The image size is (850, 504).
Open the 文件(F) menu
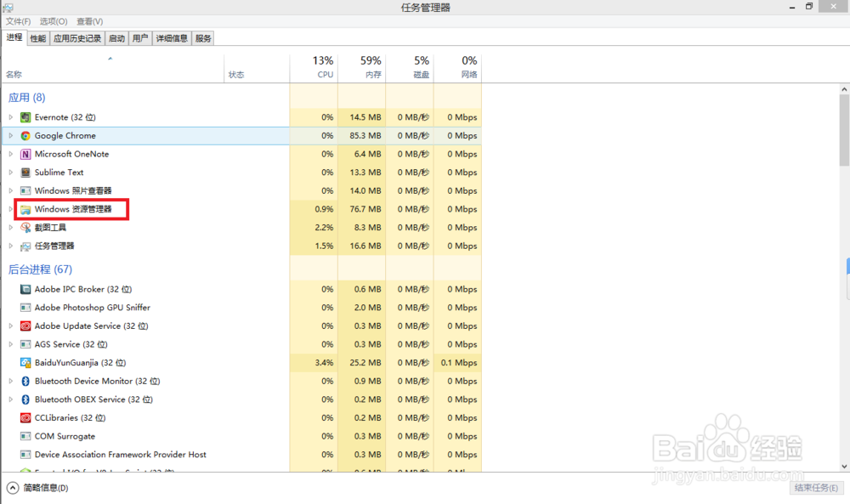[18, 22]
